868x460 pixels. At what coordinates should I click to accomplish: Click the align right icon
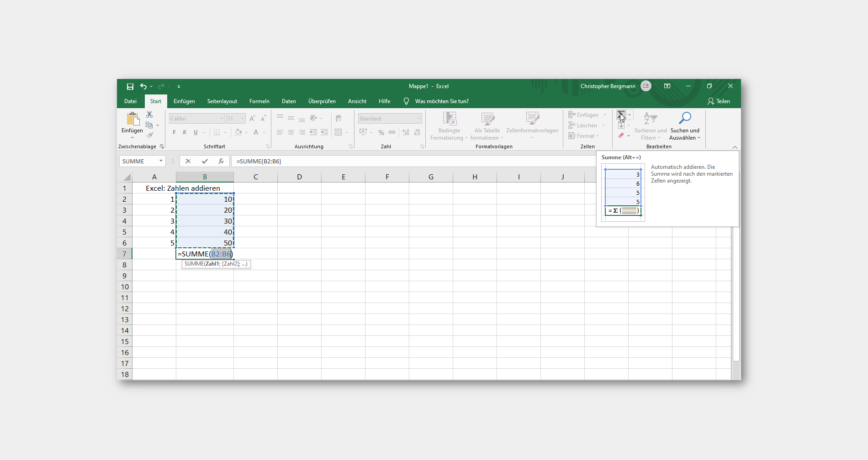coord(302,132)
